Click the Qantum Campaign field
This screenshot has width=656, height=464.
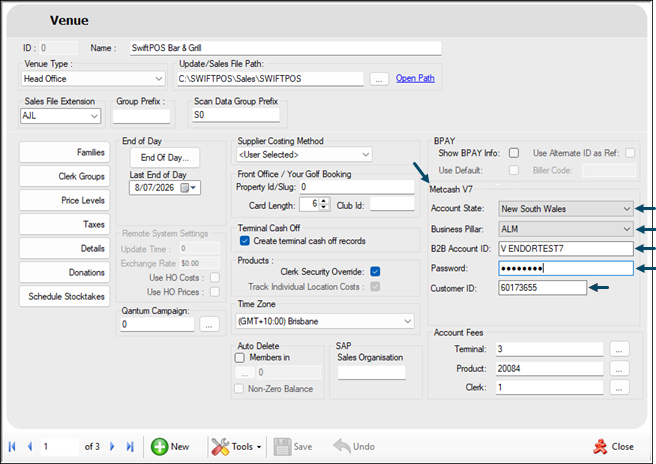157,324
